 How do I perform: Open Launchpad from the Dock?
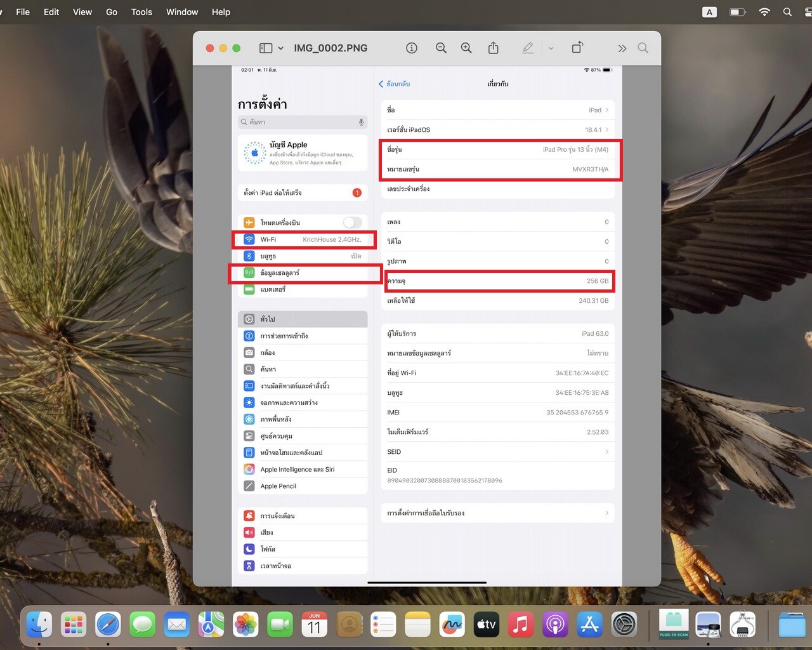(x=74, y=625)
